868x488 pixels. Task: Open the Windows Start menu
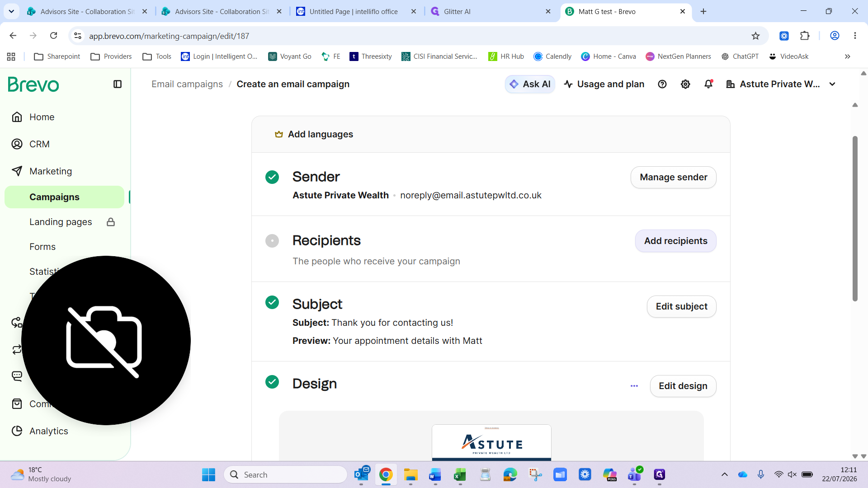[x=208, y=474]
